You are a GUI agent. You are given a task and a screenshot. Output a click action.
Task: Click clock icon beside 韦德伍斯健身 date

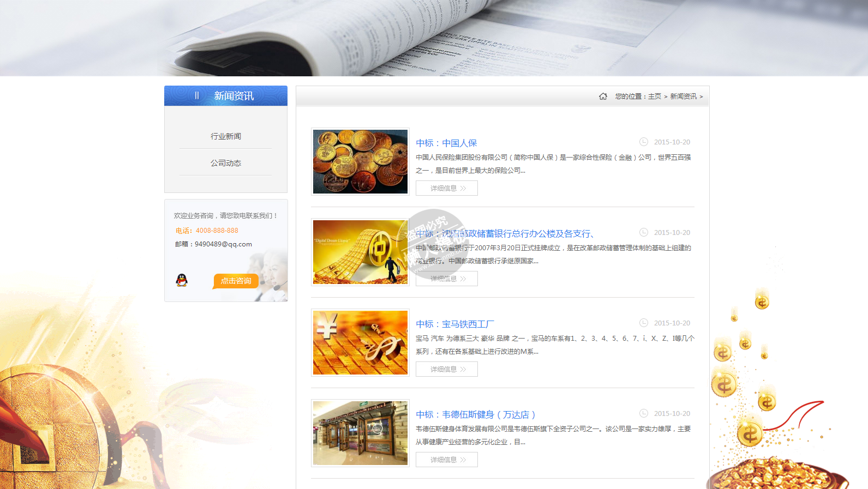pos(644,413)
